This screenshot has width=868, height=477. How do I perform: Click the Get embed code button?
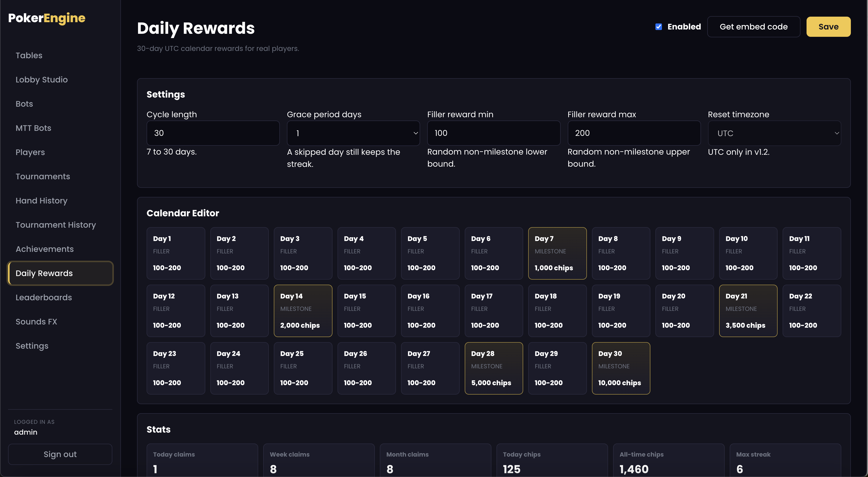point(753,27)
